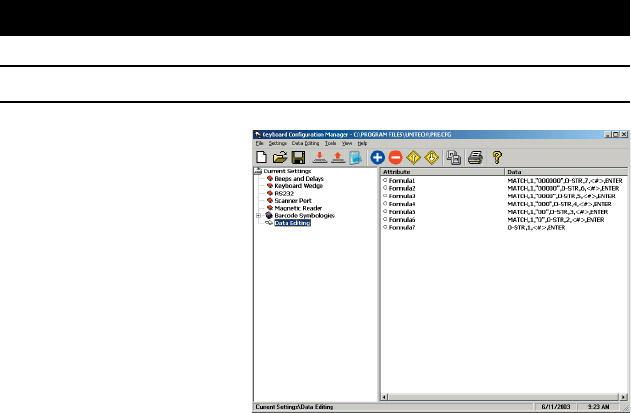Image resolution: width=631 pixels, height=413 pixels.
Task: Click the blue notepad toolbar icon
Action: [355, 157]
